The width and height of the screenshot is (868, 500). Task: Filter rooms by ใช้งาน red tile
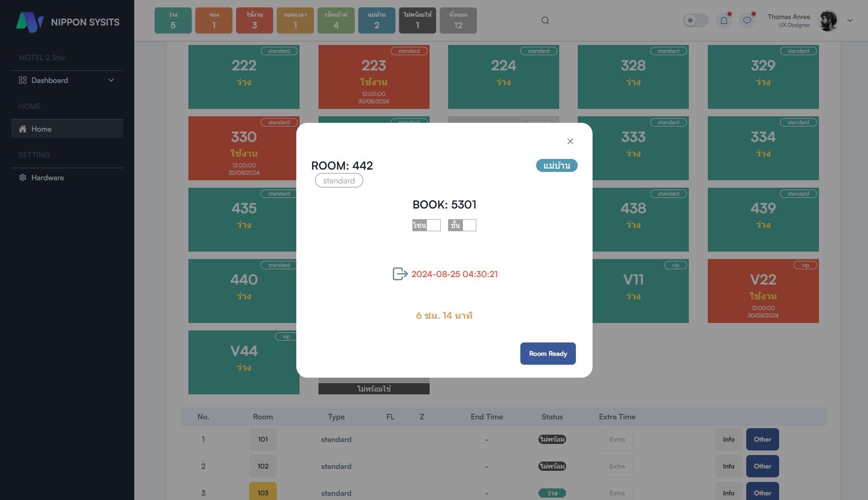point(254,20)
